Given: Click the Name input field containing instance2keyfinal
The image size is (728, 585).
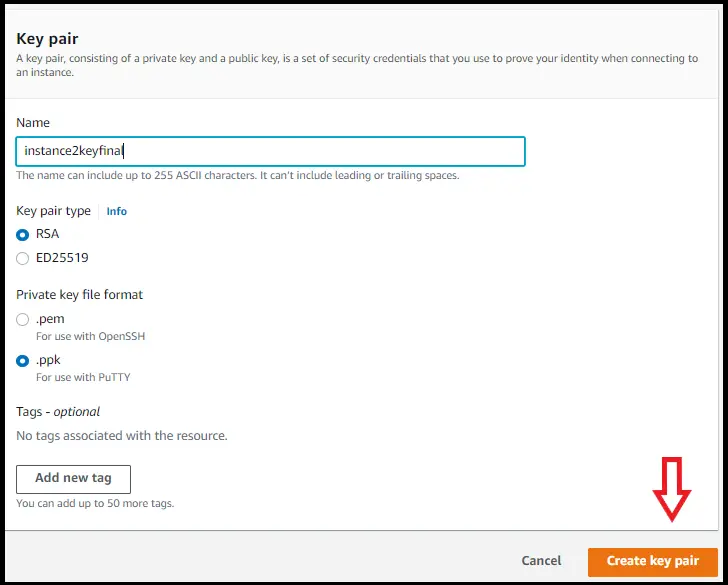Looking at the screenshot, I should pyautogui.click(x=270, y=151).
